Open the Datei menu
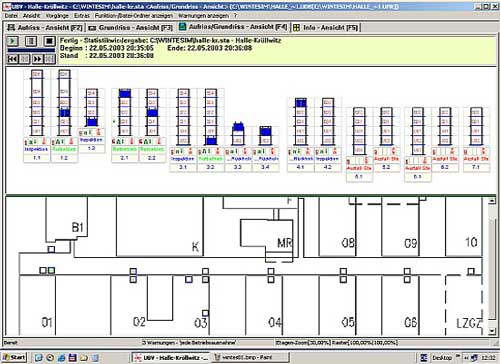This screenshot has height=364, width=500. tap(11, 16)
